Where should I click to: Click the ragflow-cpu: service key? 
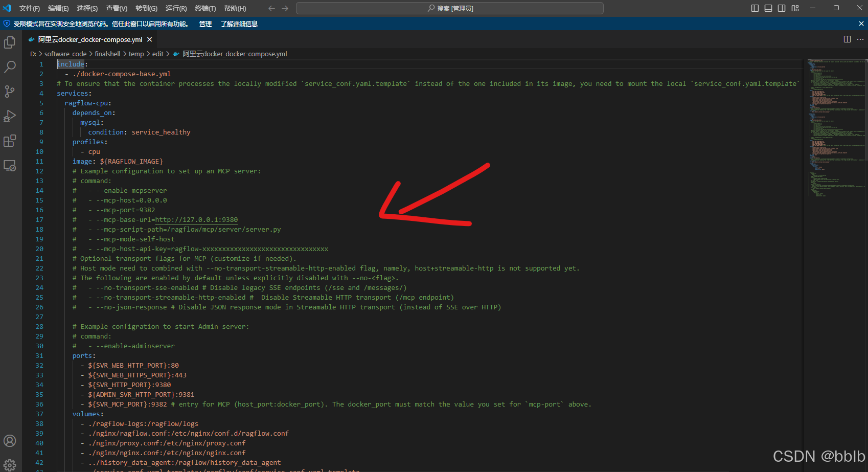(88, 103)
